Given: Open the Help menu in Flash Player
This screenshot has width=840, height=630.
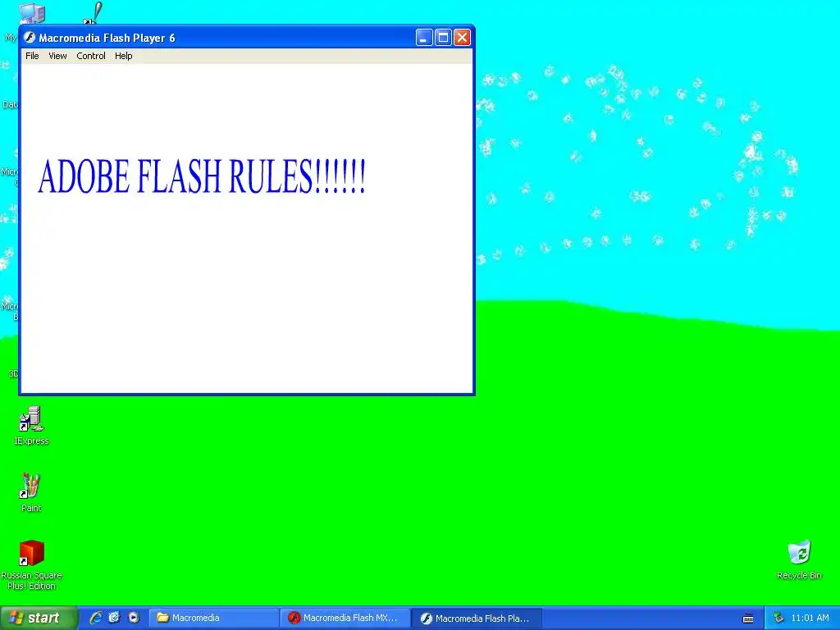Looking at the screenshot, I should pos(123,56).
